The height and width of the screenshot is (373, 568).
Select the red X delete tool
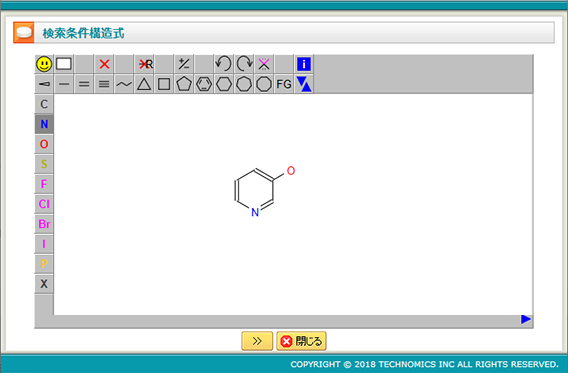[104, 64]
